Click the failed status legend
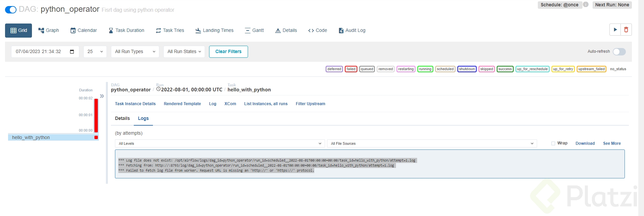Image resolution: width=644 pixels, height=216 pixels. tap(351, 69)
